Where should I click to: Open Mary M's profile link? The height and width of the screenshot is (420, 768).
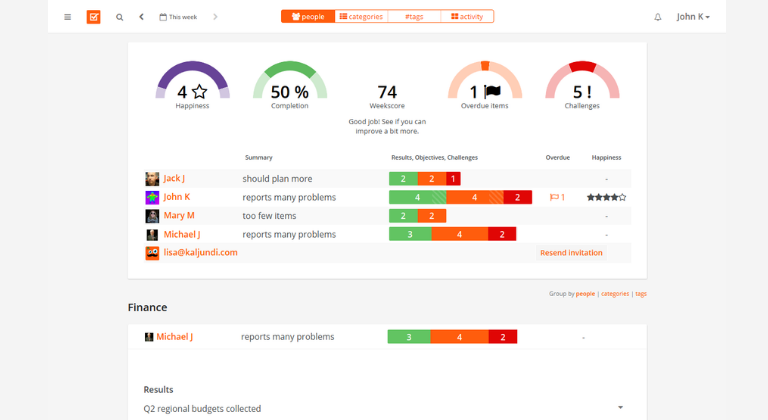click(x=179, y=216)
